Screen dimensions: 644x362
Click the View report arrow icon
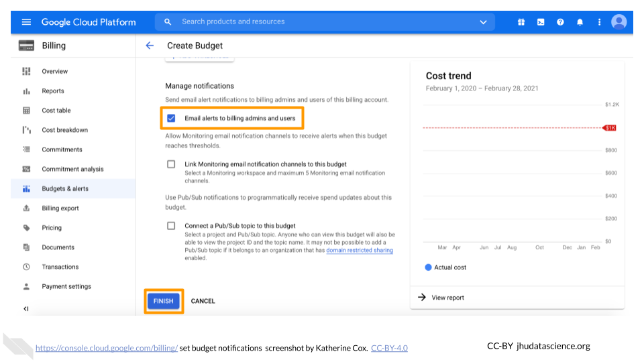point(422,297)
